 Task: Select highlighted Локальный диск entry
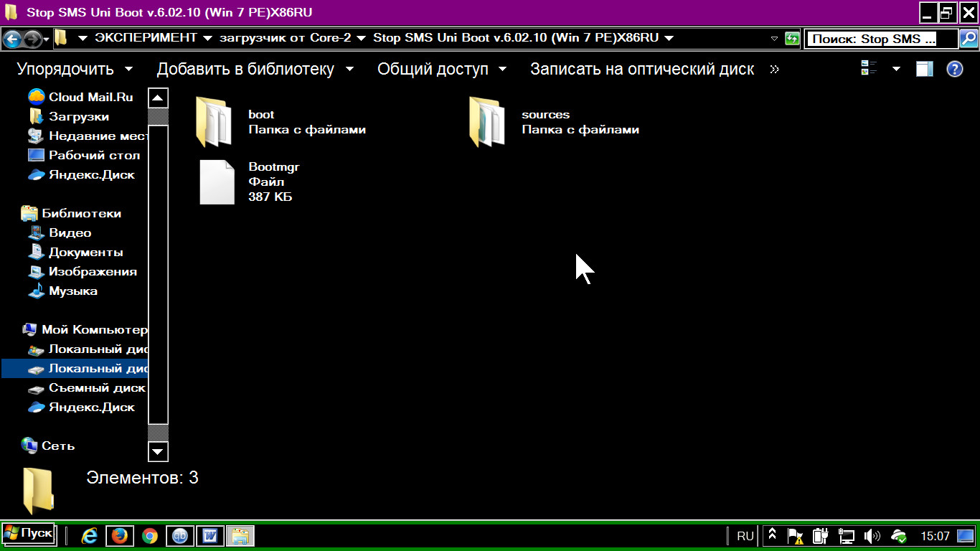pyautogui.click(x=75, y=368)
